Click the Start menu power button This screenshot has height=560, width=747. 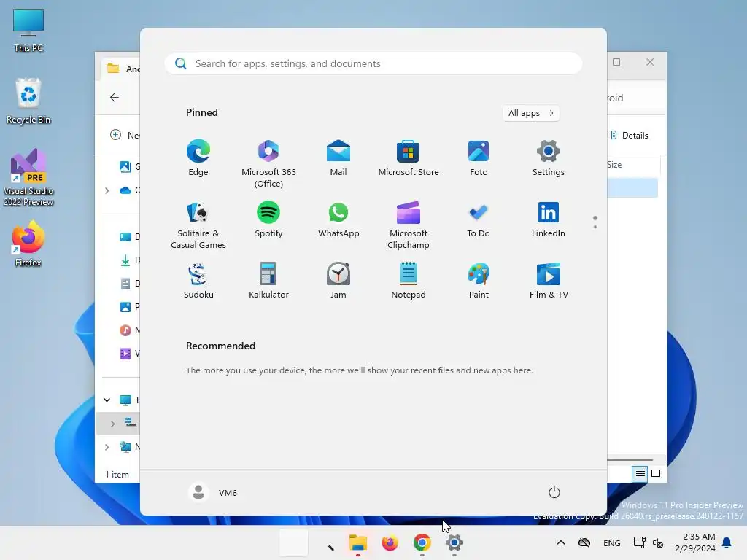point(554,492)
